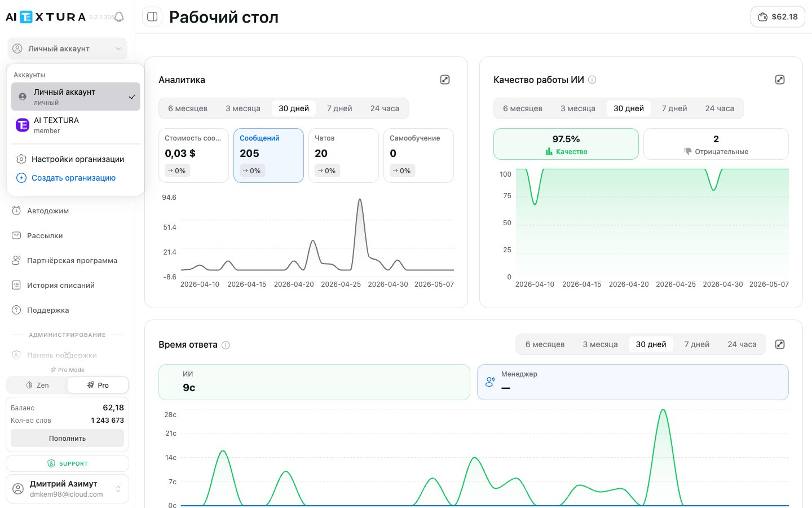The image size is (812, 508).
Task: Click the plus icon beside Создать организацию
Action: (21, 178)
